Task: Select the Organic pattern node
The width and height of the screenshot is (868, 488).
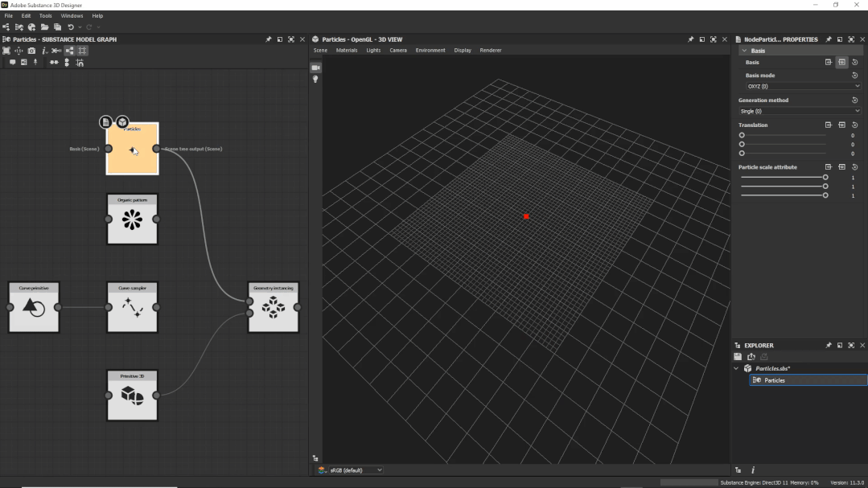Action: click(132, 219)
